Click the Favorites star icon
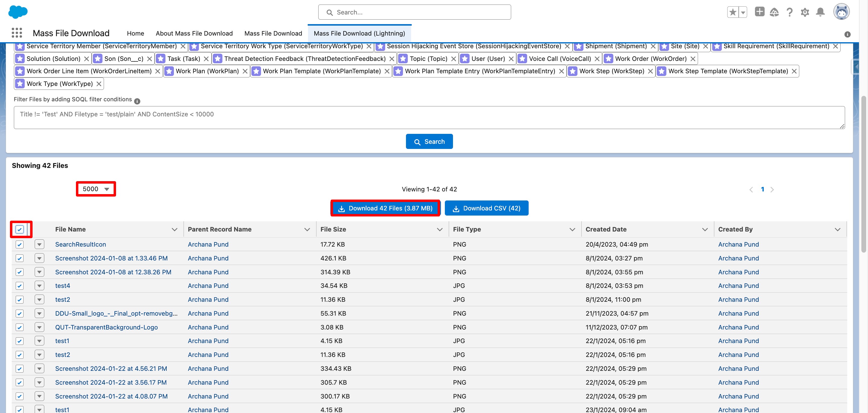This screenshot has height=413, width=868. click(x=733, y=12)
